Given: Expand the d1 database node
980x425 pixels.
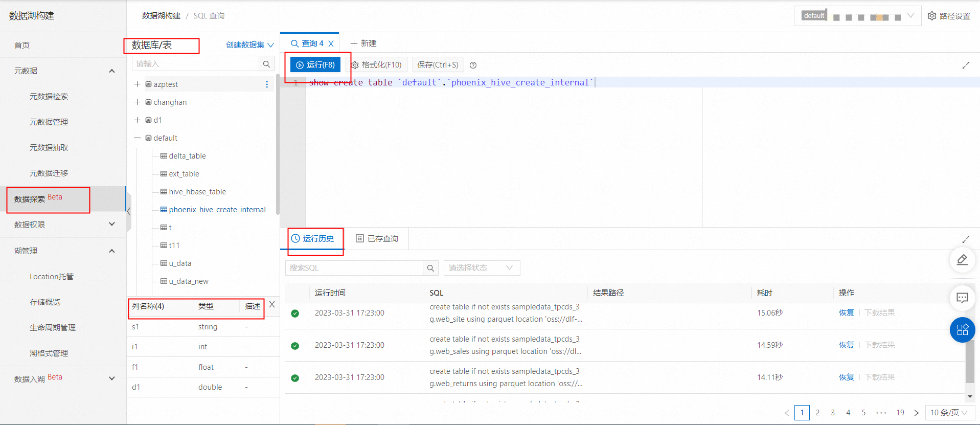Looking at the screenshot, I should (137, 120).
